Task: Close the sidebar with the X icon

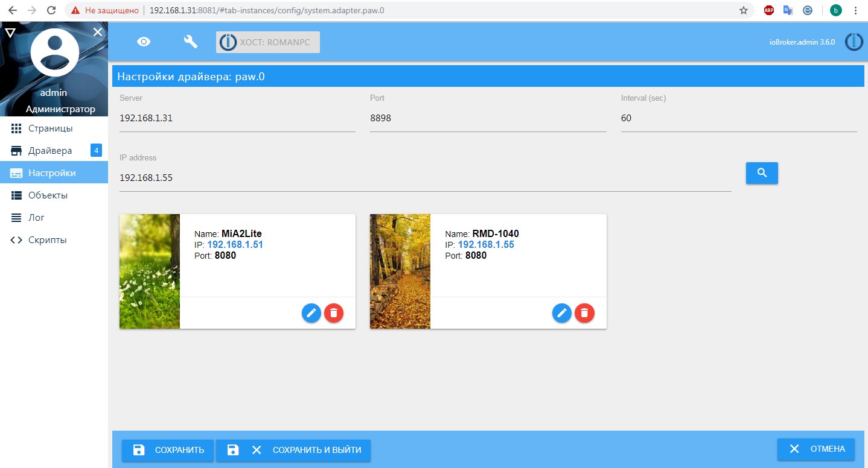Action: click(x=98, y=32)
